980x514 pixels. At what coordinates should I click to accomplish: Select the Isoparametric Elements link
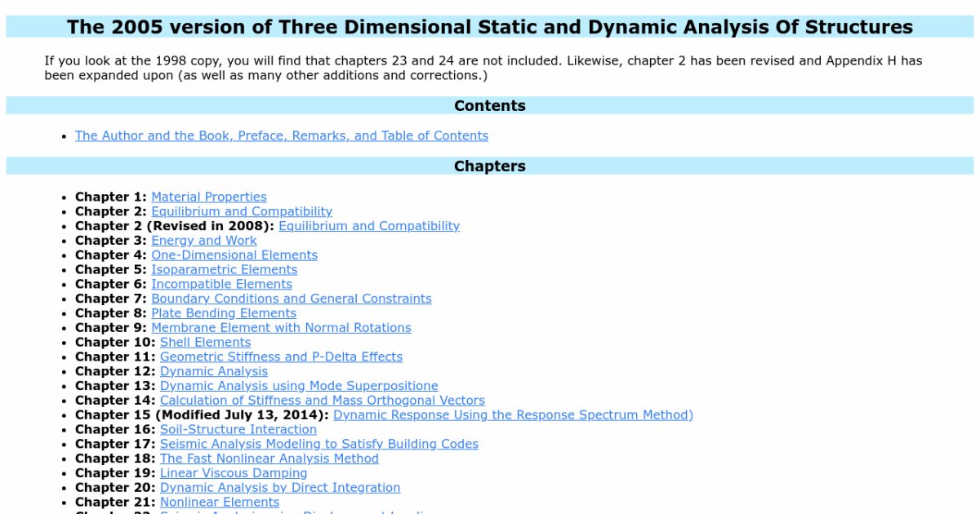coord(224,270)
